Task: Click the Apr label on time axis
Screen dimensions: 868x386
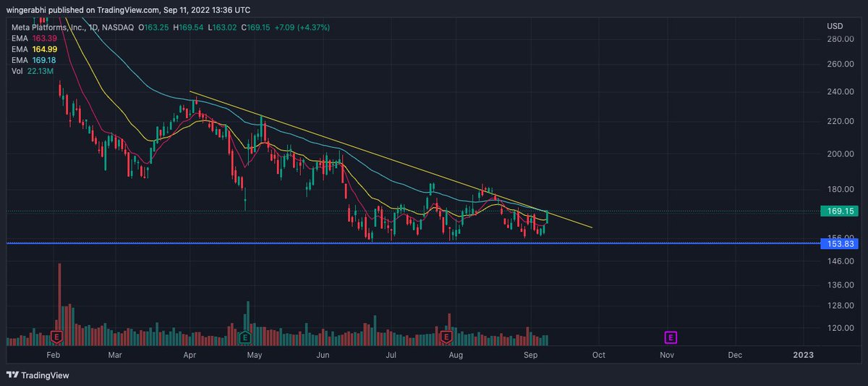Action: point(190,355)
